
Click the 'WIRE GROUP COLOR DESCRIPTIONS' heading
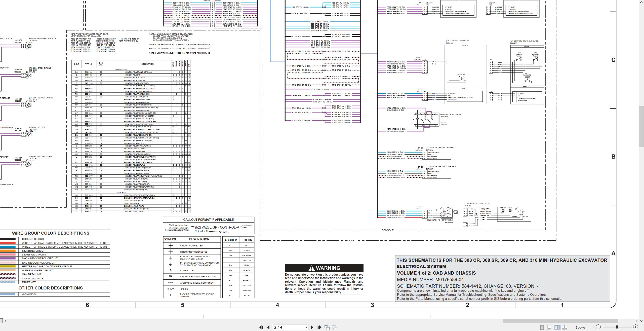point(51,233)
